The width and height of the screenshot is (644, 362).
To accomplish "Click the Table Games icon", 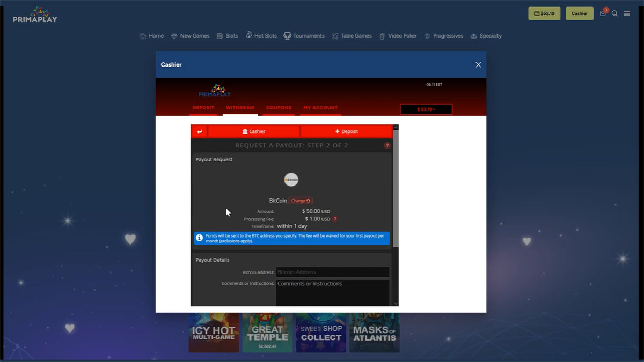I will 335,36.
